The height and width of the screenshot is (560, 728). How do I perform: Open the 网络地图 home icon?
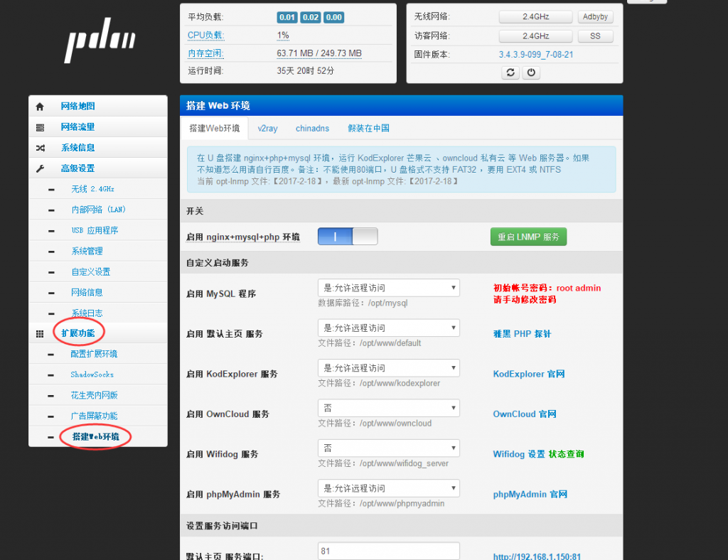[x=40, y=105]
